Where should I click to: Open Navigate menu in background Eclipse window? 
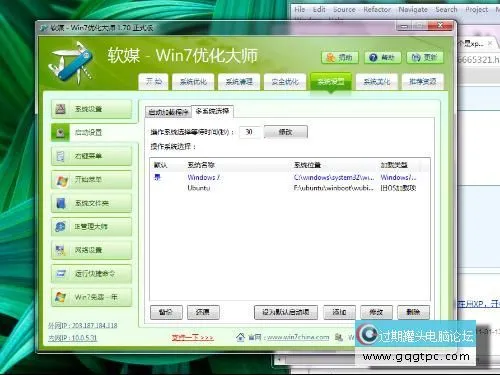pos(413,9)
